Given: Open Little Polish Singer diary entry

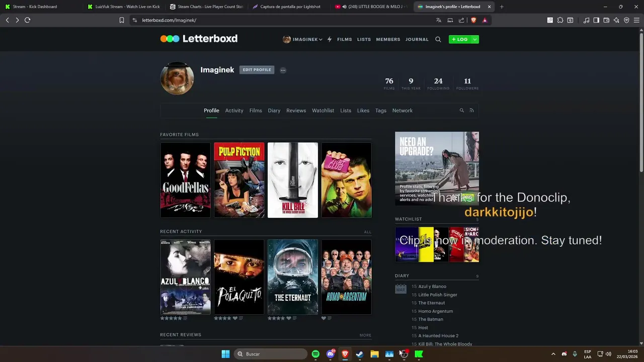Looking at the screenshot, I should click(438, 295).
